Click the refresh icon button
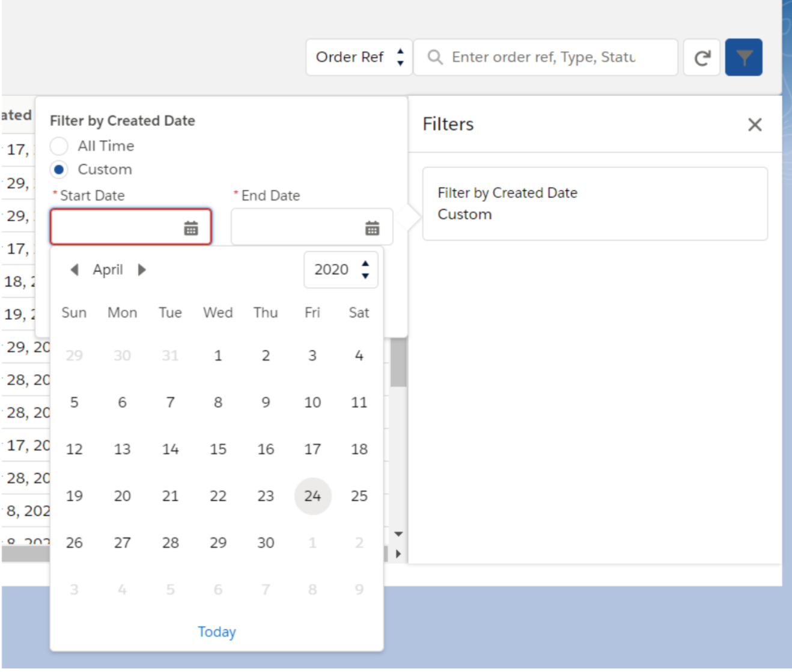This screenshot has height=672, width=792. pos(701,58)
